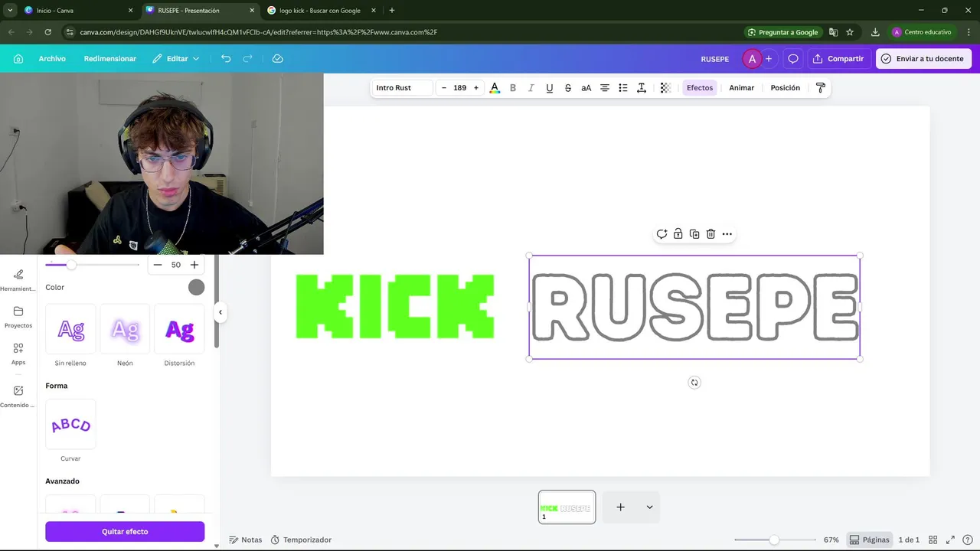
Task: Open Contenido in the sidebar
Action: 18,396
